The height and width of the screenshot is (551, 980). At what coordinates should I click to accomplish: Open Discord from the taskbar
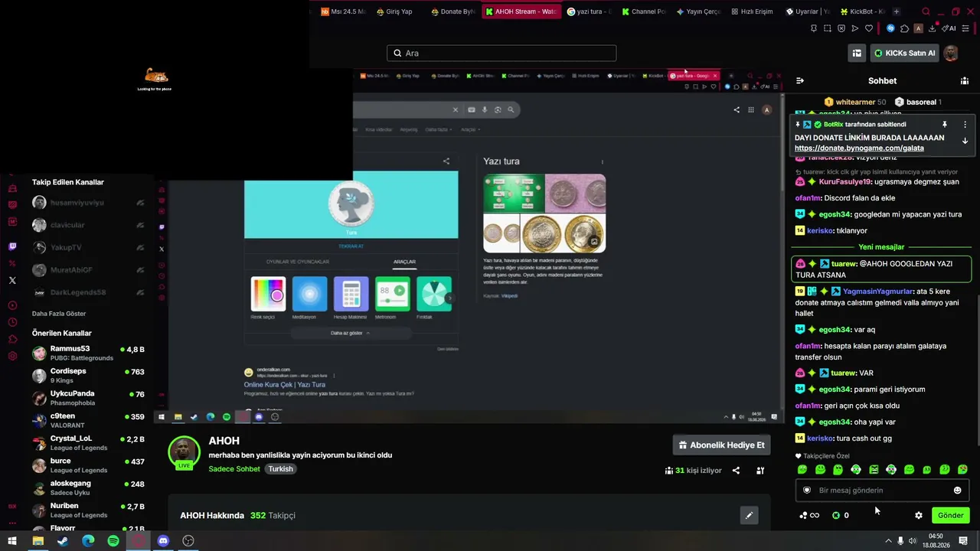[163, 541]
